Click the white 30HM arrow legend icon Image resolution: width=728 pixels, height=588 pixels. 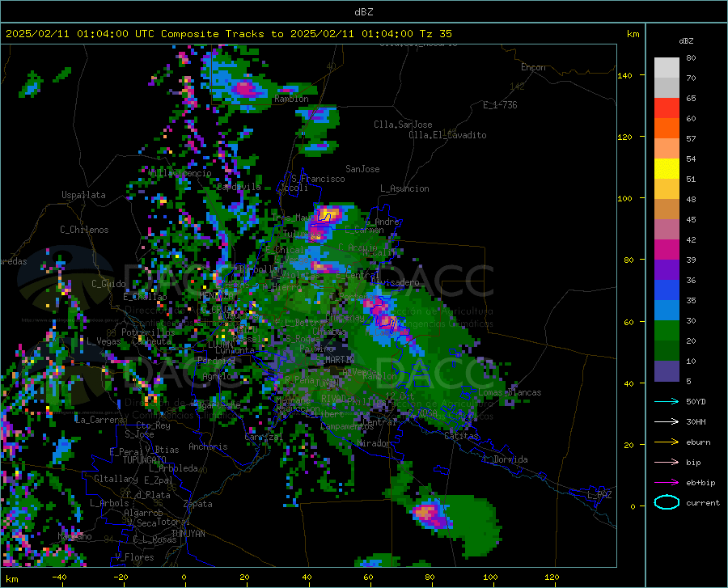(667, 422)
